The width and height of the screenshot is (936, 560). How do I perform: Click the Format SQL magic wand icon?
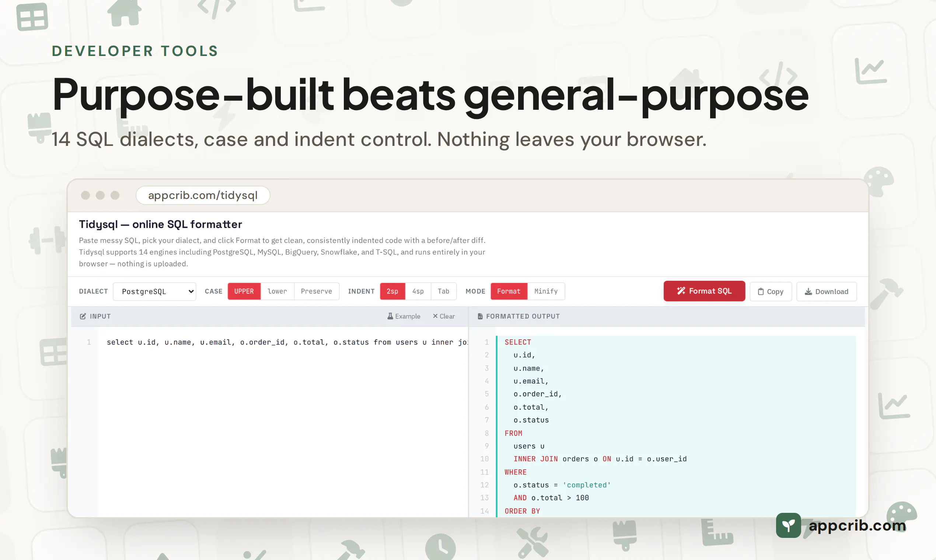pyautogui.click(x=681, y=291)
